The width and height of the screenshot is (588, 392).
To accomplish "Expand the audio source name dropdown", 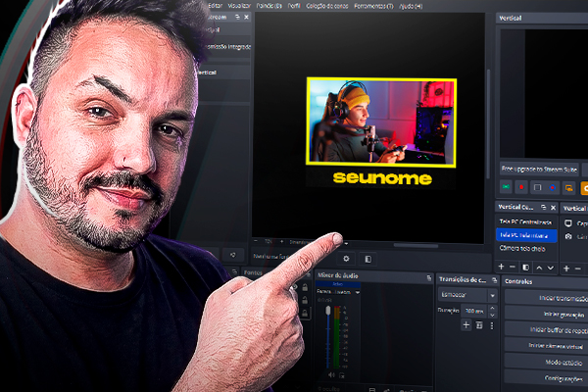I will click(x=358, y=292).
